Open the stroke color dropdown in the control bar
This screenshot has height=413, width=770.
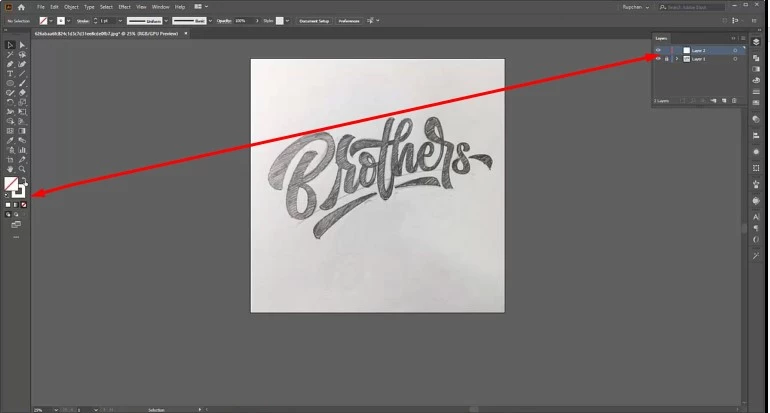pyautogui.click(x=68, y=21)
